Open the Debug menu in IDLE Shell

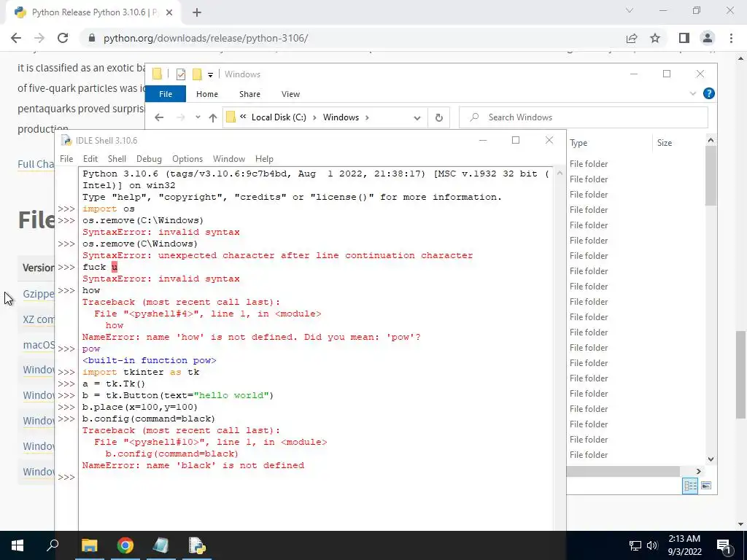click(x=149, y=158)
